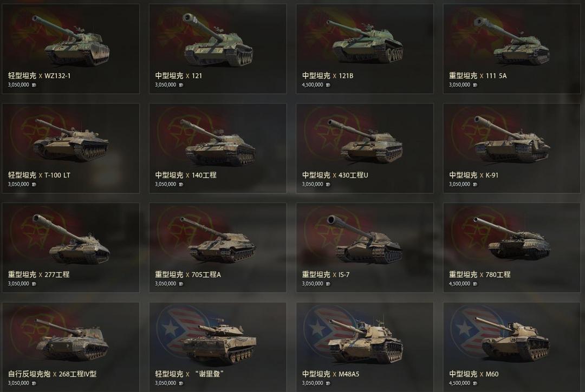Open the 121 medium tank card

[218, 49]
